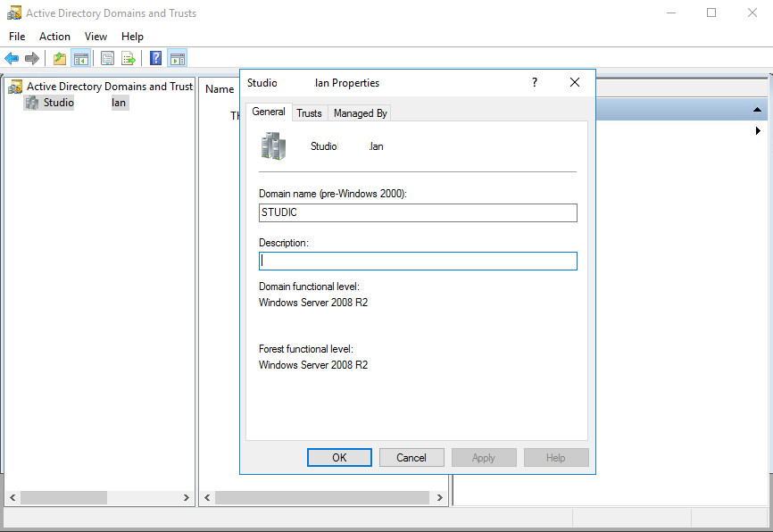This screenshot has width=773, height=532.
Task: Click the Up One Level folder icon
Action: [x=60, y=59]
